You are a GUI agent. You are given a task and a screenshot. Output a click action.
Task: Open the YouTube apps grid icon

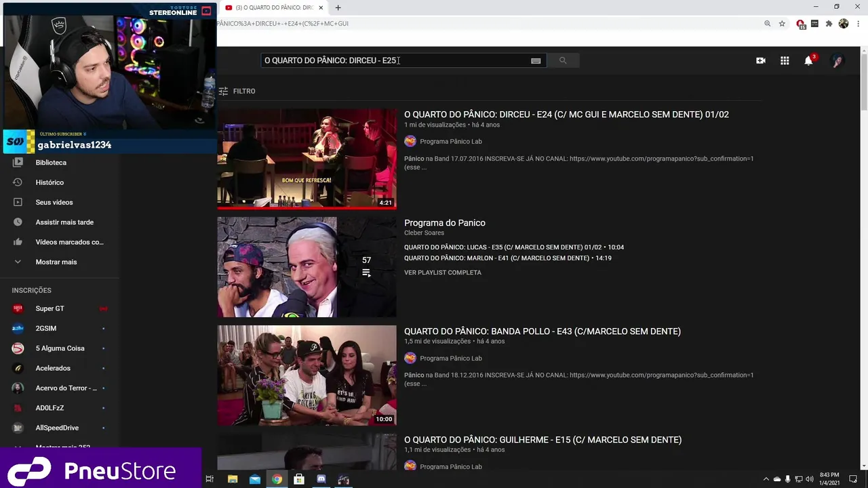[x=785, y=60]
